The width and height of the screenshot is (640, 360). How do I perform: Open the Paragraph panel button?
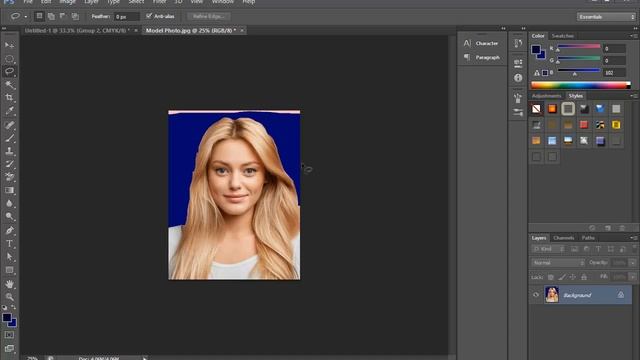(x=482, y=58)
